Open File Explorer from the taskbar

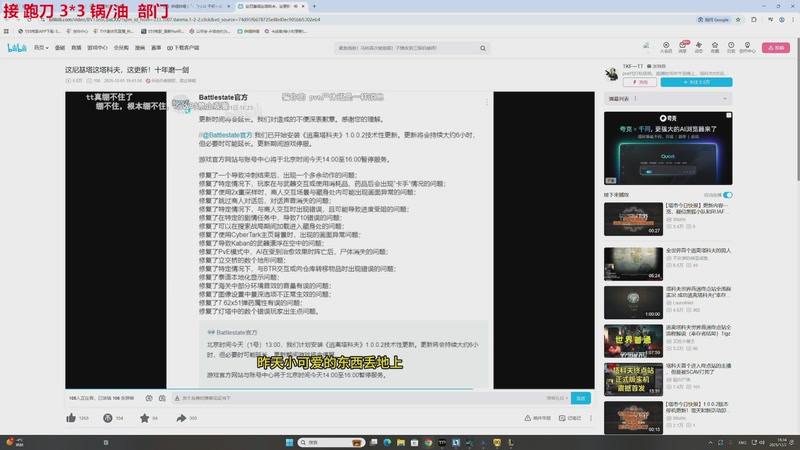(401, 442)
